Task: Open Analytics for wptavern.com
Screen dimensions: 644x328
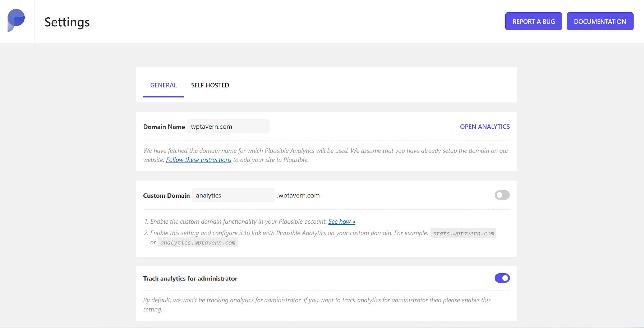Action: 485,126
